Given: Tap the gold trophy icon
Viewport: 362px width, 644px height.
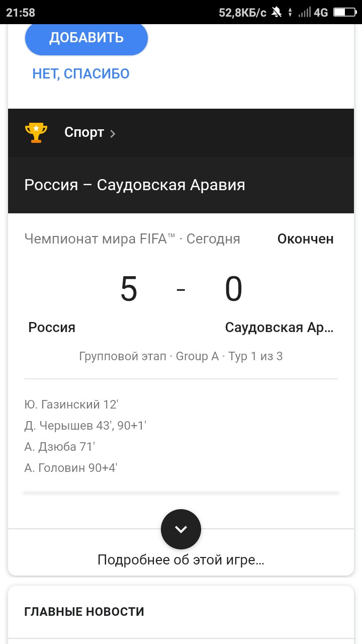Looking at the screenshot, I should coord(36,133).
